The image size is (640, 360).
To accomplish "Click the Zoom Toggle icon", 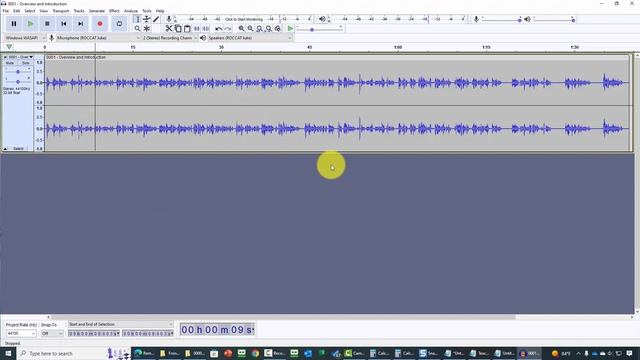I will point(278,29).
